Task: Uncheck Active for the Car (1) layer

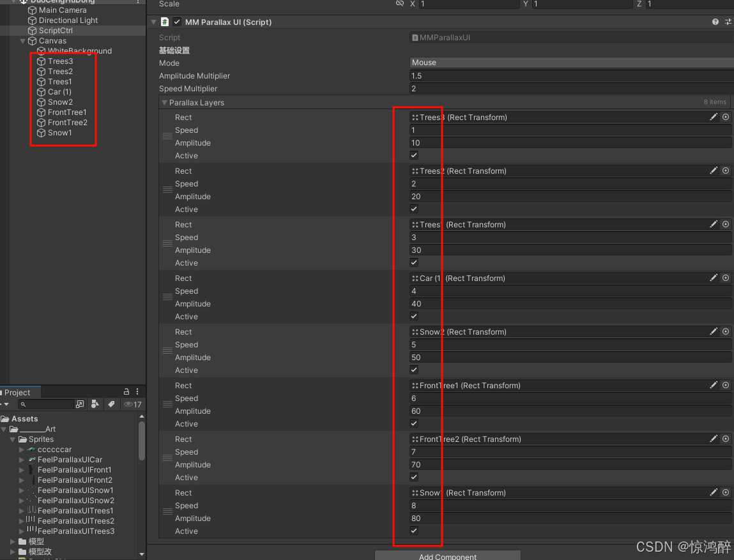Action: coord(414,316)
